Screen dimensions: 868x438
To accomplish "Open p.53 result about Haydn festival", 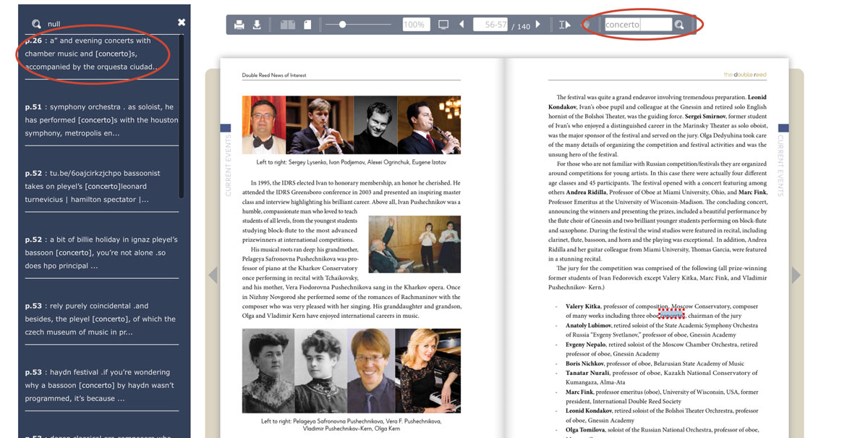I will (x=101, y=385).
